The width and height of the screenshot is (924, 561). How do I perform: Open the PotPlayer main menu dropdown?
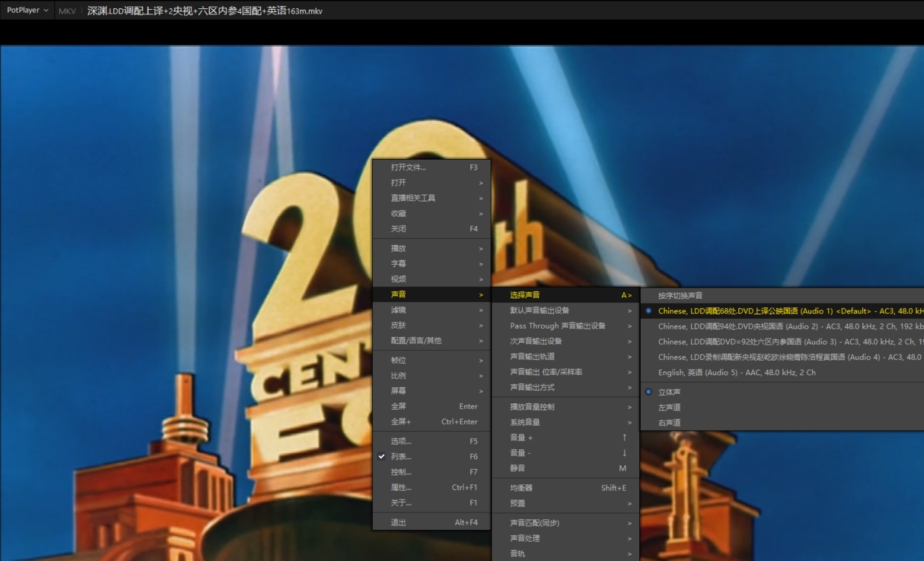(x=27, y=11)
